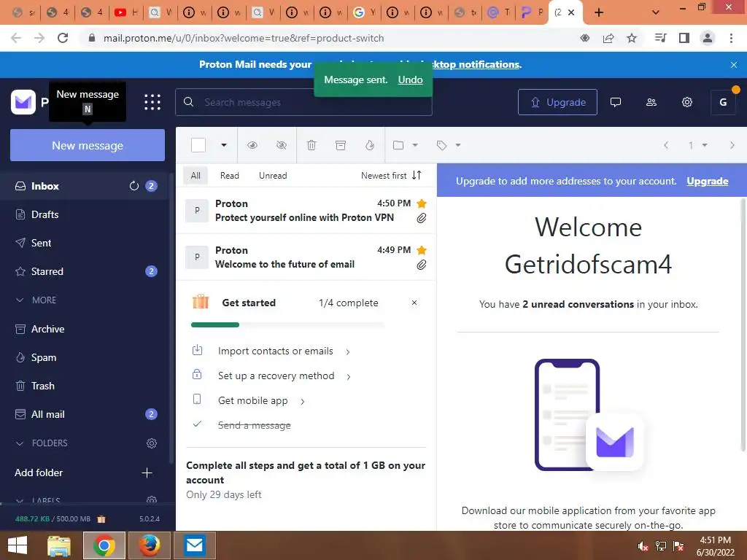Toggle star on Protect yourself online email

point(422,204)
